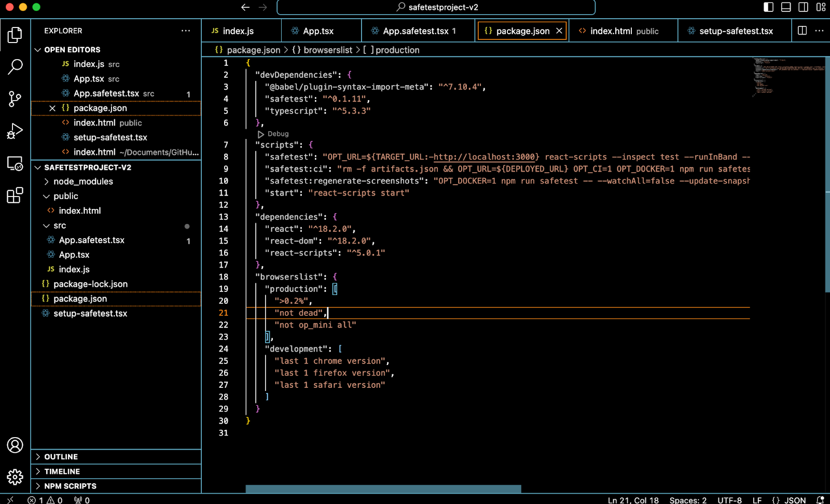
Task: Open remote window icon in status bar
Action: pos(10,500)
